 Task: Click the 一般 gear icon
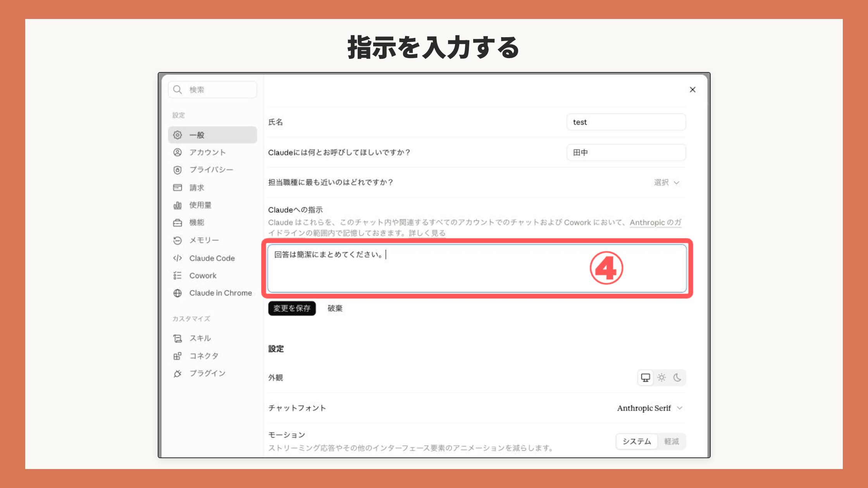177,135
